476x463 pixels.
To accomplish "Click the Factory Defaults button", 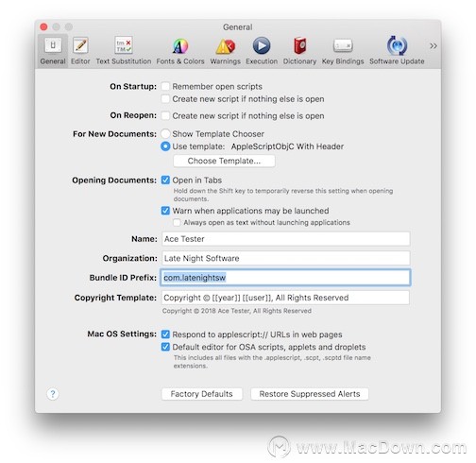I will 202,394.
